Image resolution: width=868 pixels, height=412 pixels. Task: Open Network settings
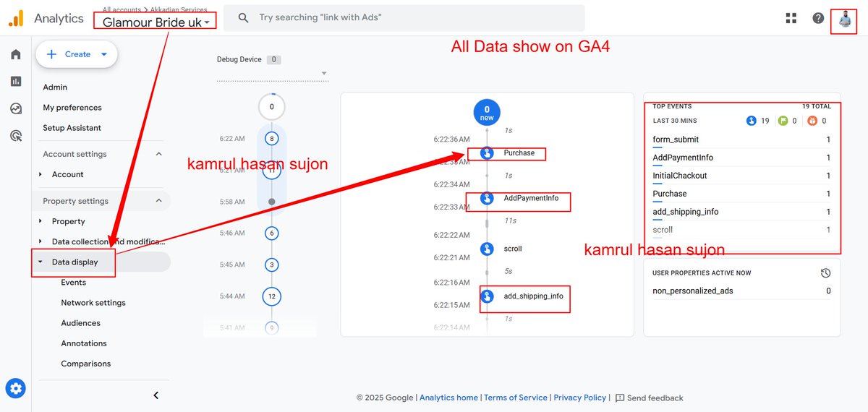[x=93, y=303]
